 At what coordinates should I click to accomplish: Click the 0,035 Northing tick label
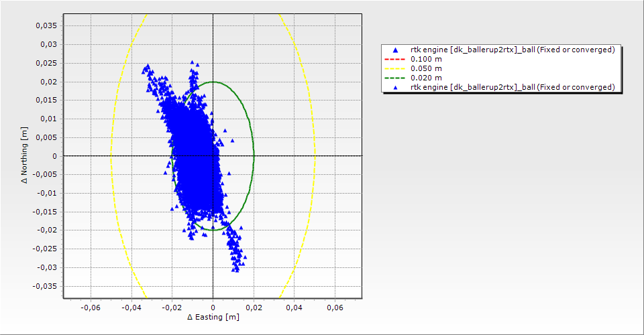pos(46,25)
